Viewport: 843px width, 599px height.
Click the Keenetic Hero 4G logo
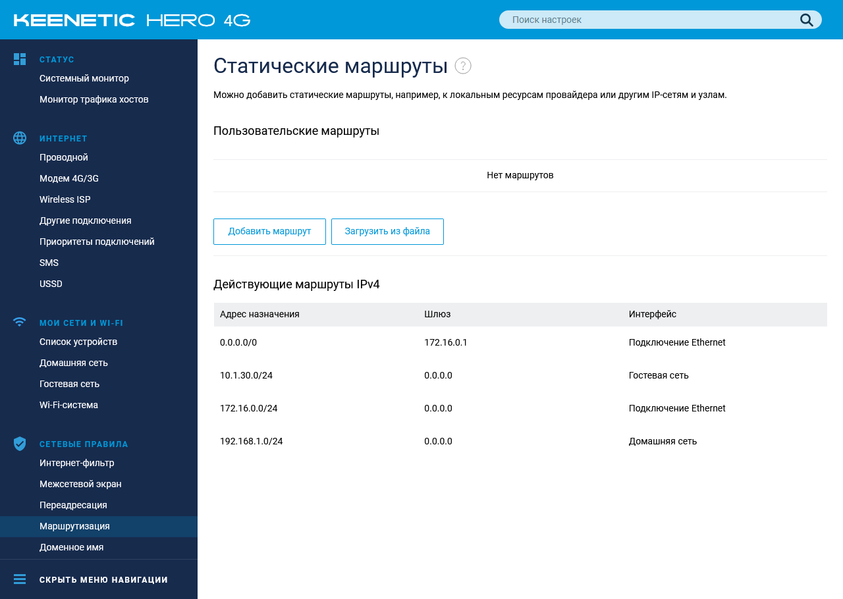click(x=132, y=20)
